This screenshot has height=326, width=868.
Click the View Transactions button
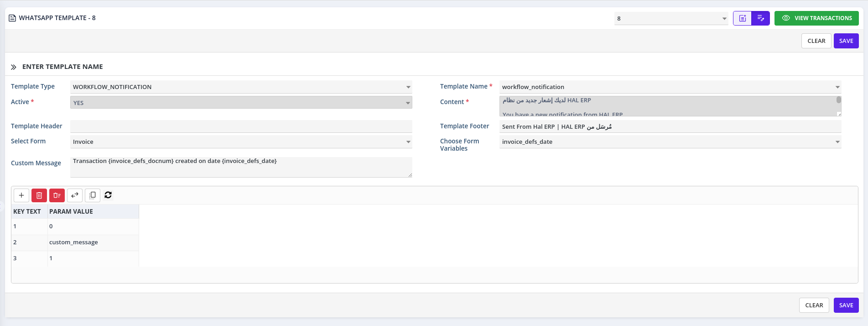coord(816,18)
